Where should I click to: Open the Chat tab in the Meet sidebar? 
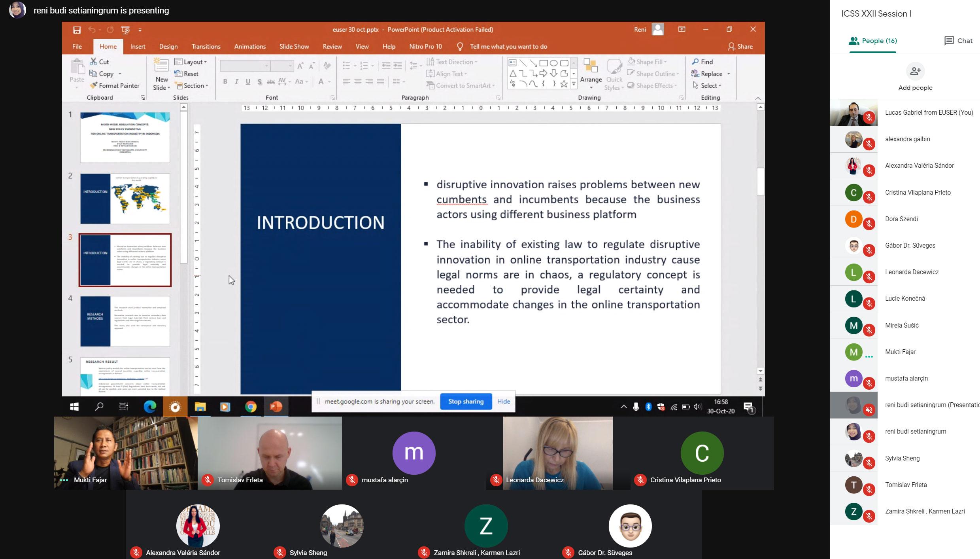pyautogui.click(x=958, y=41)
